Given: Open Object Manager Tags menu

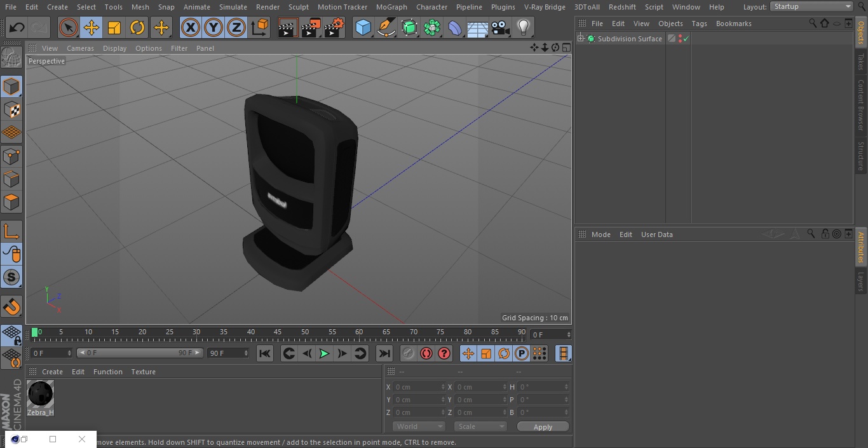Looking at the screenshot, I should click(699, 24).
